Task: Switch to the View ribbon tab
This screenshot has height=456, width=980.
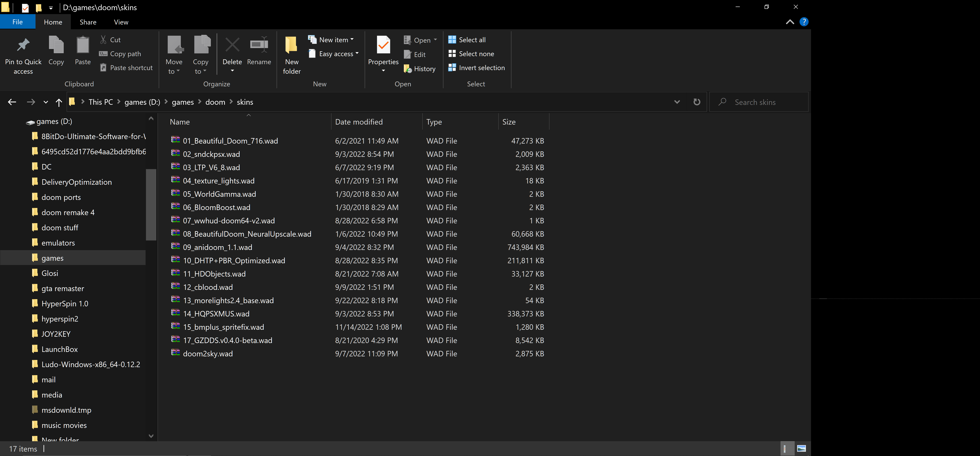Action: [x=121, y=22]
